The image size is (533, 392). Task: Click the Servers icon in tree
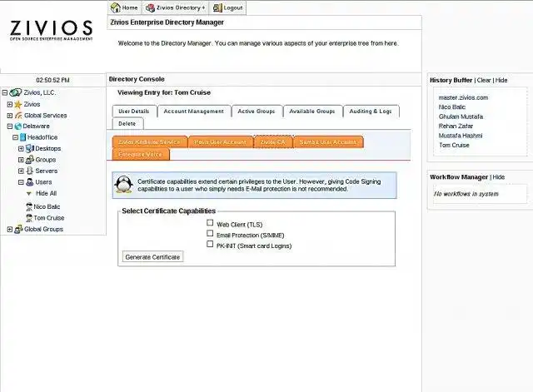tap(30, 171)
